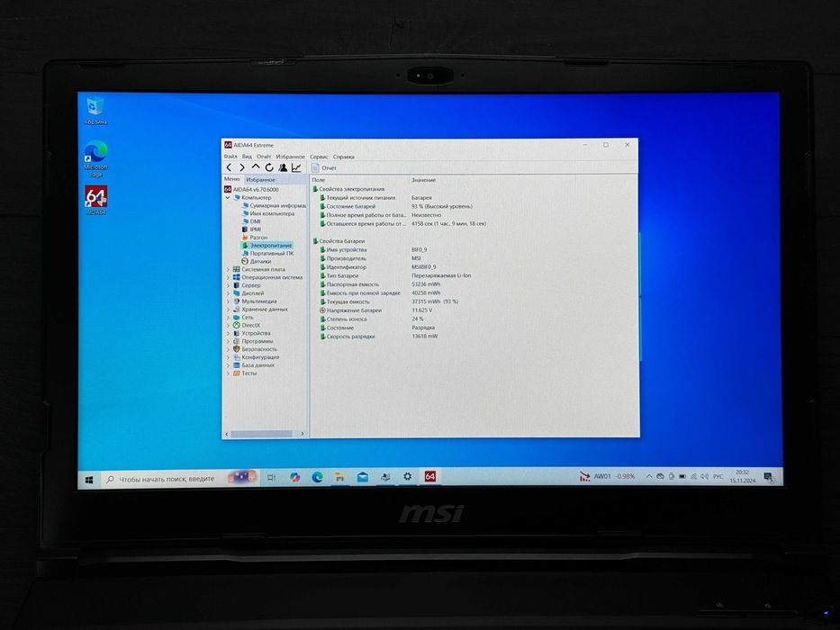
Task: Click the horizontal scrollbar in tree panel
Action: point(262,434)
